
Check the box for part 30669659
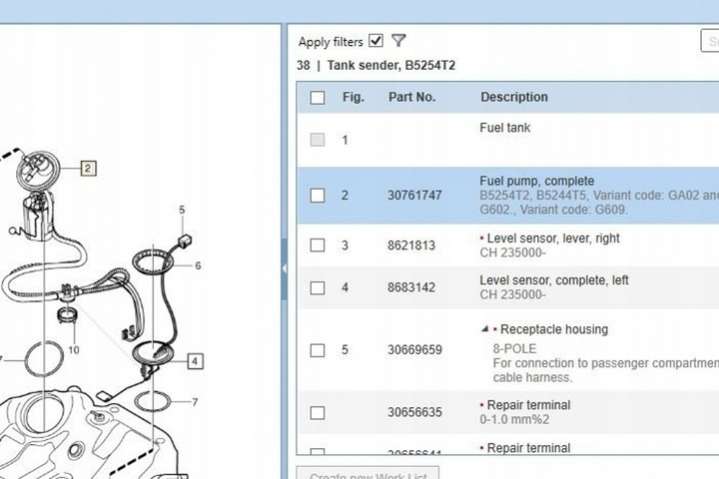point(317,351)
